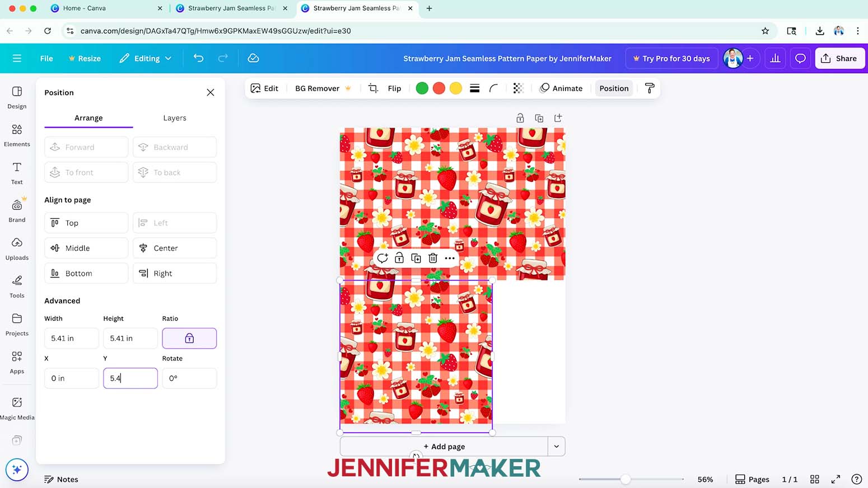Lock element from floating toolbar

tap(399, 258)
